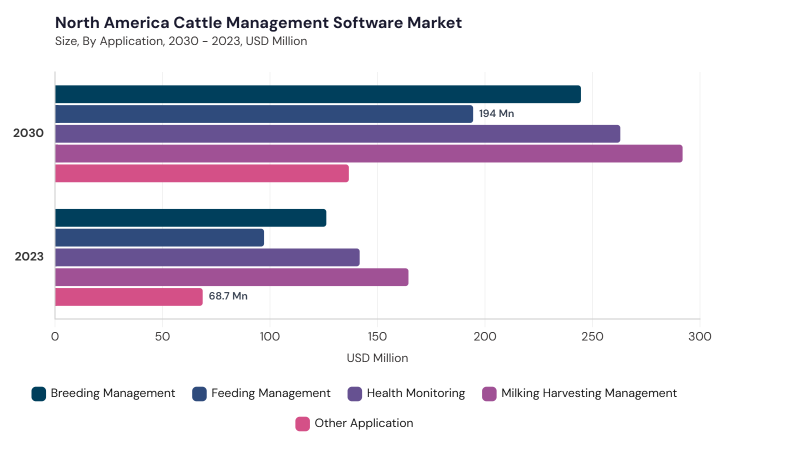Screen dimensions: 800x450
Task: Click the 194 Mn data label
Action: 496,114
